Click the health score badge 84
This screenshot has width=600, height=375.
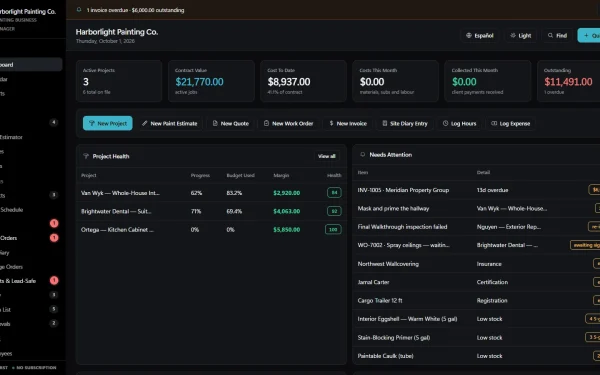pyautogui.click(x=334, y=192)
